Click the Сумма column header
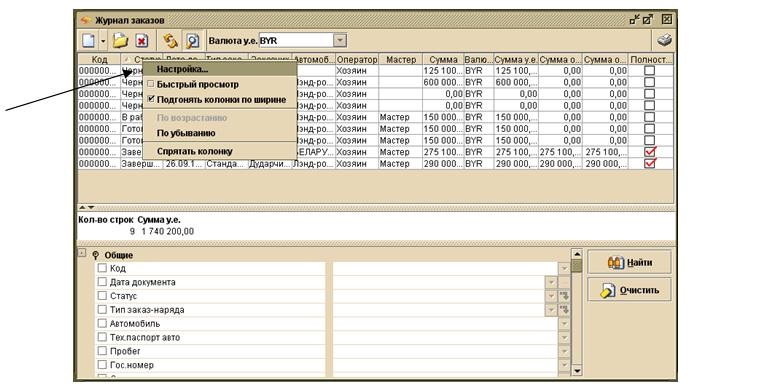This screenshot has width=774, height=390. point(443,59)
